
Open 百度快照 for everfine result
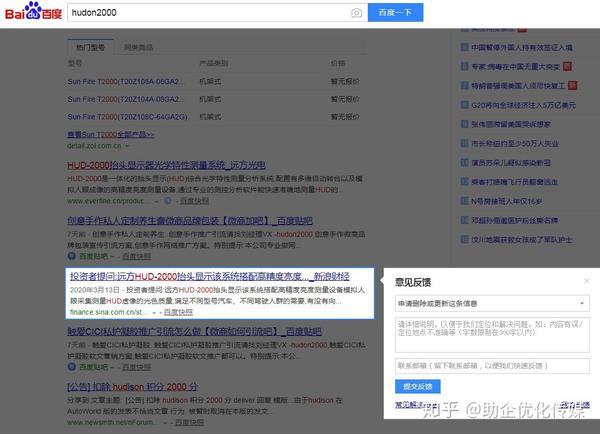click(194, 201)
